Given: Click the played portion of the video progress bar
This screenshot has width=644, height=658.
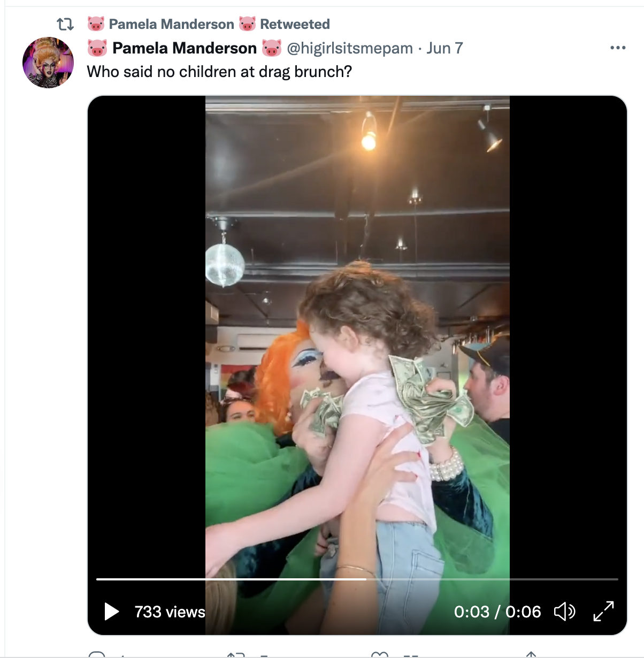Looking at the screenshot, I should point(230,579).
